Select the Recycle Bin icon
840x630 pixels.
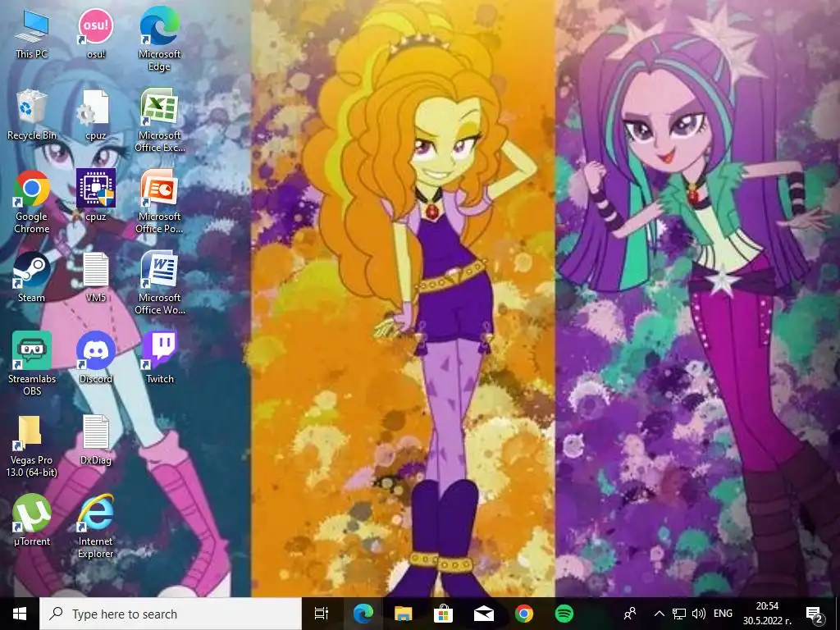(x=32, y=115)
